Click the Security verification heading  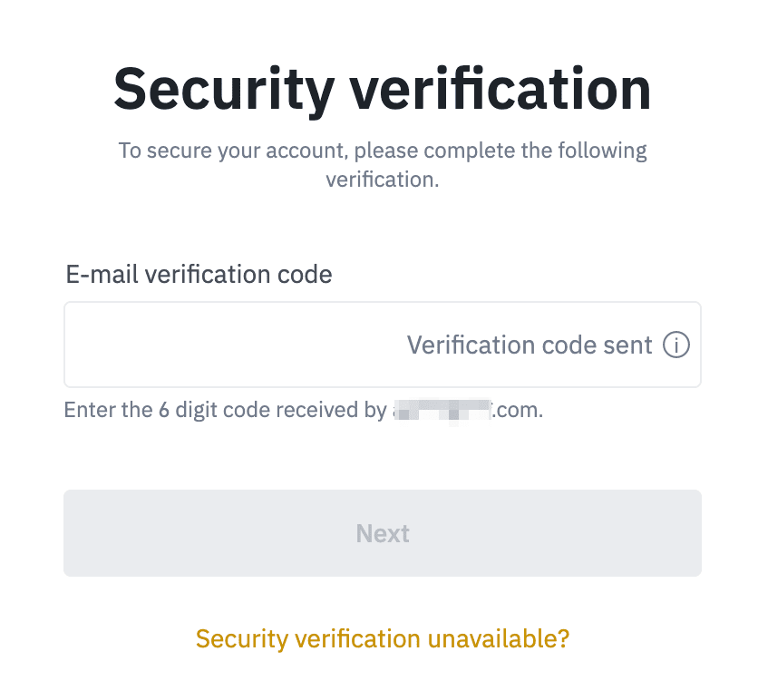click(382, 88)
